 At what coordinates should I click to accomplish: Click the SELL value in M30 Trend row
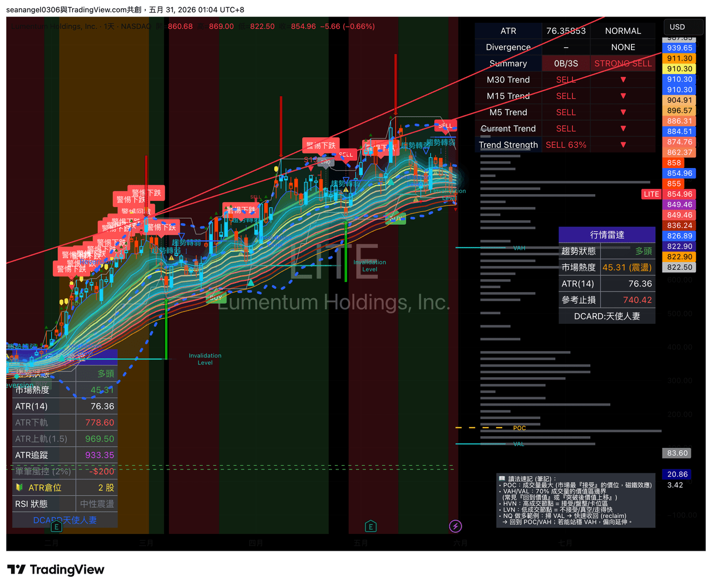tap(566, 80)
